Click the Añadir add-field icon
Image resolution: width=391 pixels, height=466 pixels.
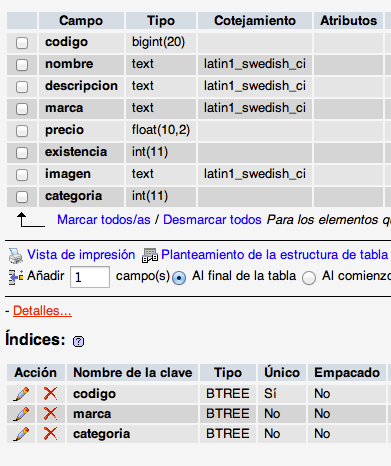point(16,277)
